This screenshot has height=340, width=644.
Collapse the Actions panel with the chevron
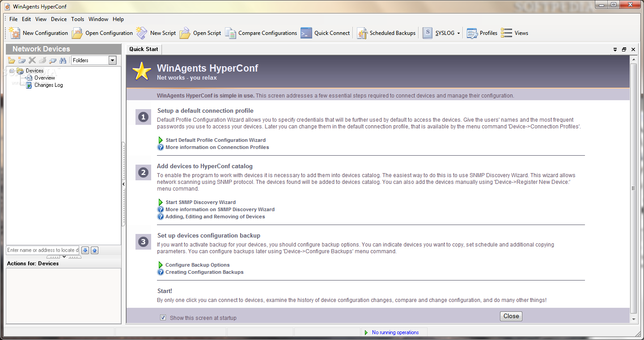pyautogui.click(x=64, y=257)
